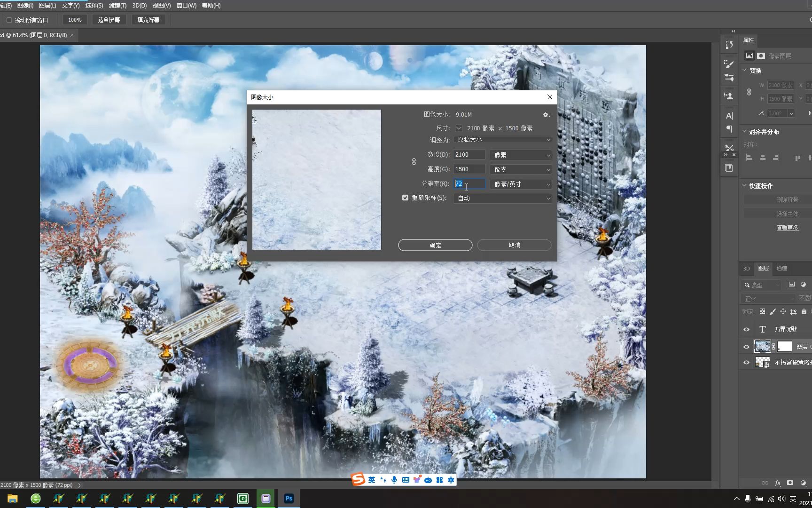The image size is (812, 508).
Task: Toggle visibility of 图层 0 layer
Action: [x=746, y=347]
